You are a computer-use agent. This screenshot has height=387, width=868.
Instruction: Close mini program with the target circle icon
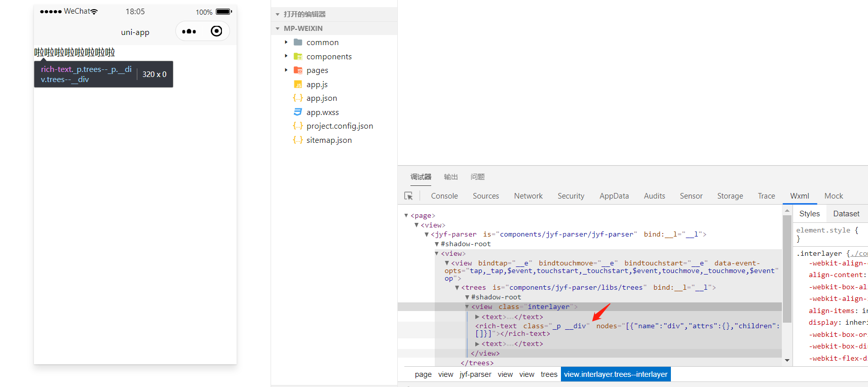pos(216,31)
